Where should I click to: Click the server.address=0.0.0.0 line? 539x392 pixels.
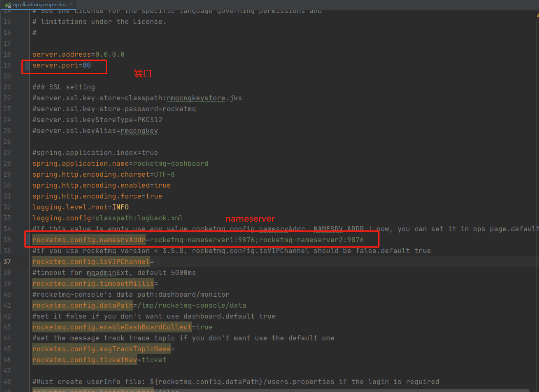[78, 54]
